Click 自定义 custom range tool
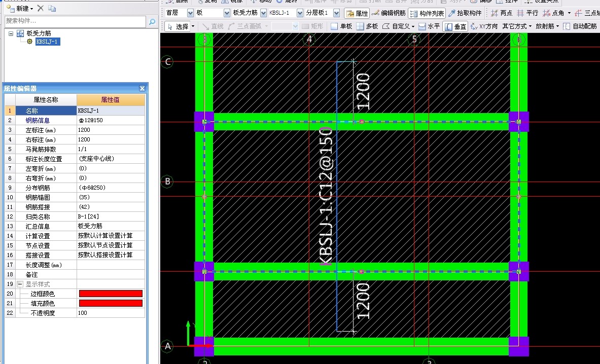Viewport: 600px width, 364px height. click(x=398, y=26)
